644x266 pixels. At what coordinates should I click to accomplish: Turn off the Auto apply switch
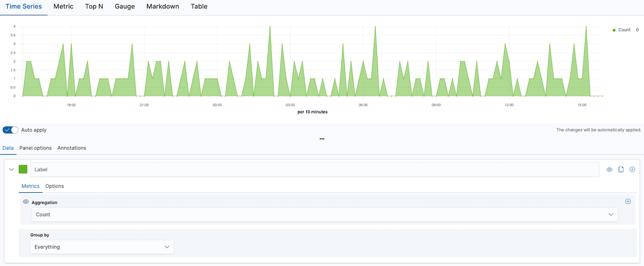(x=11, y=130)
